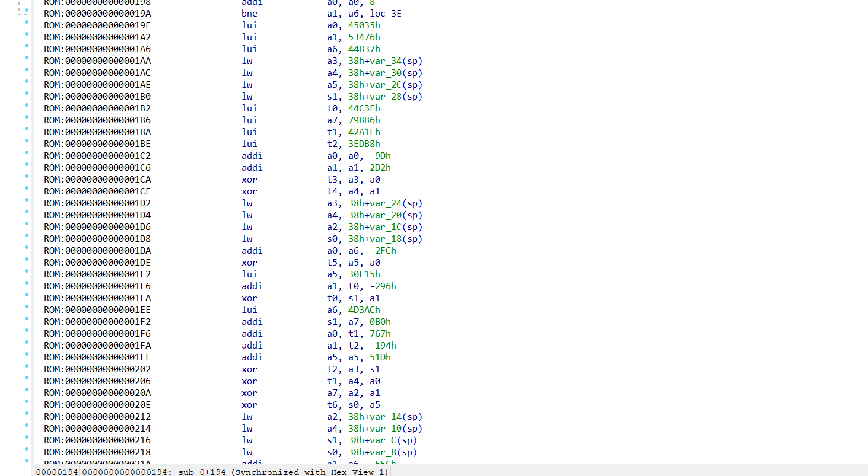The height and width of the screenshot is (476, 868).
Task: Select the operand -296h
Action: (382, 286)
